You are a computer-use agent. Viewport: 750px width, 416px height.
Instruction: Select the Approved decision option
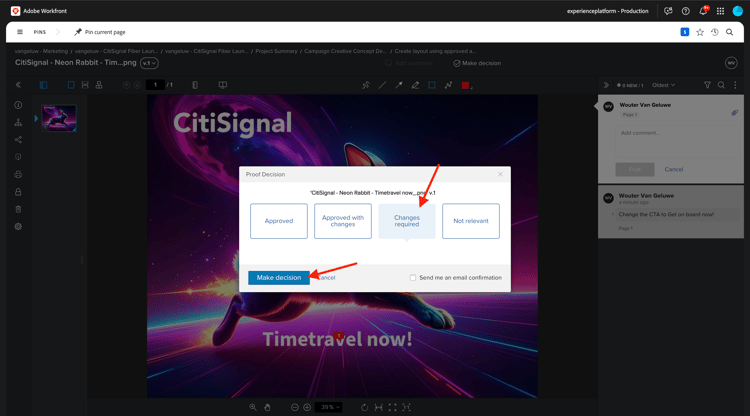pyautogui.click(x=279, y=221)
